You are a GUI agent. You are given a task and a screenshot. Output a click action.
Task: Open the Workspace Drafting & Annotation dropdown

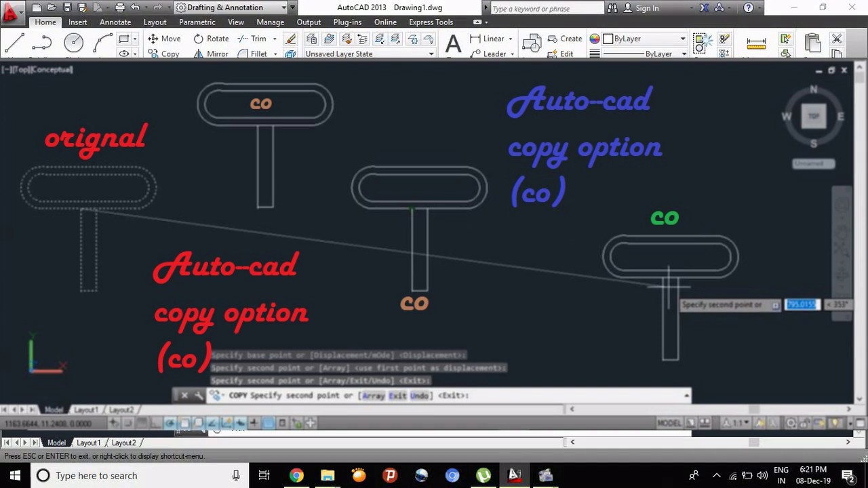[x=231, y=7]
